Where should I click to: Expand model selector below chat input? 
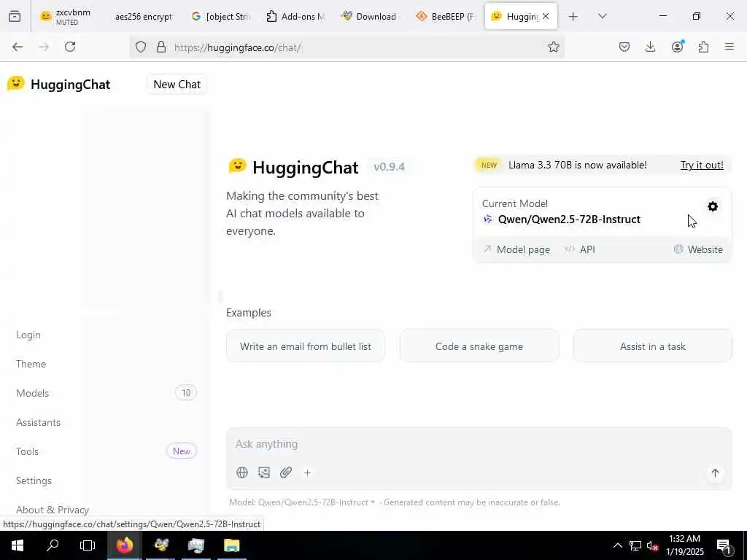pos(302,502)
